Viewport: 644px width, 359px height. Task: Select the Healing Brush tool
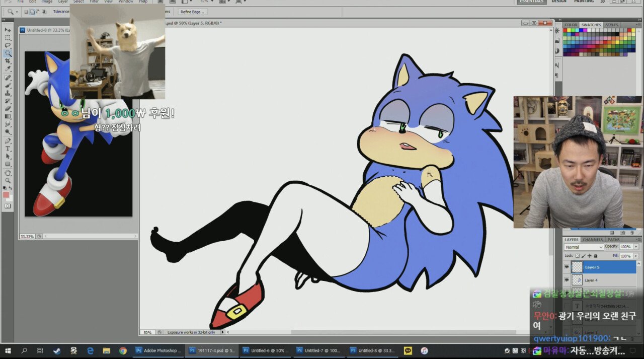pos(8,78)
